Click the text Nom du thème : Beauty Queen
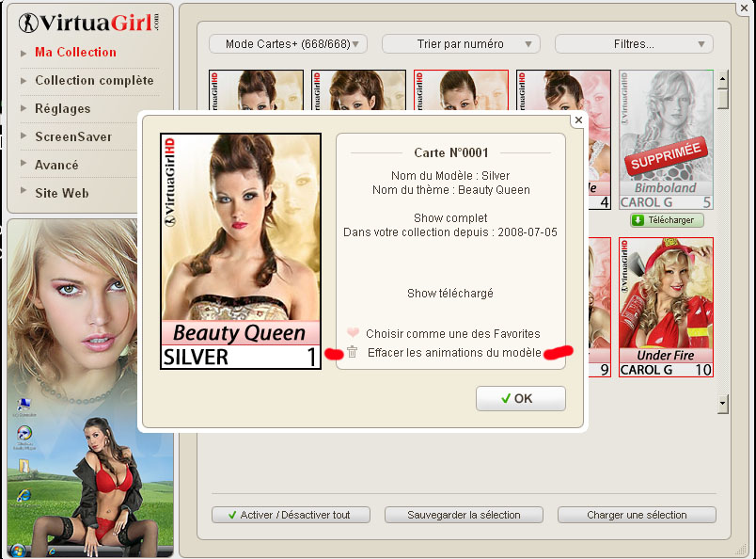The width and height of the screenshot is (756, 559). point(450,190)
